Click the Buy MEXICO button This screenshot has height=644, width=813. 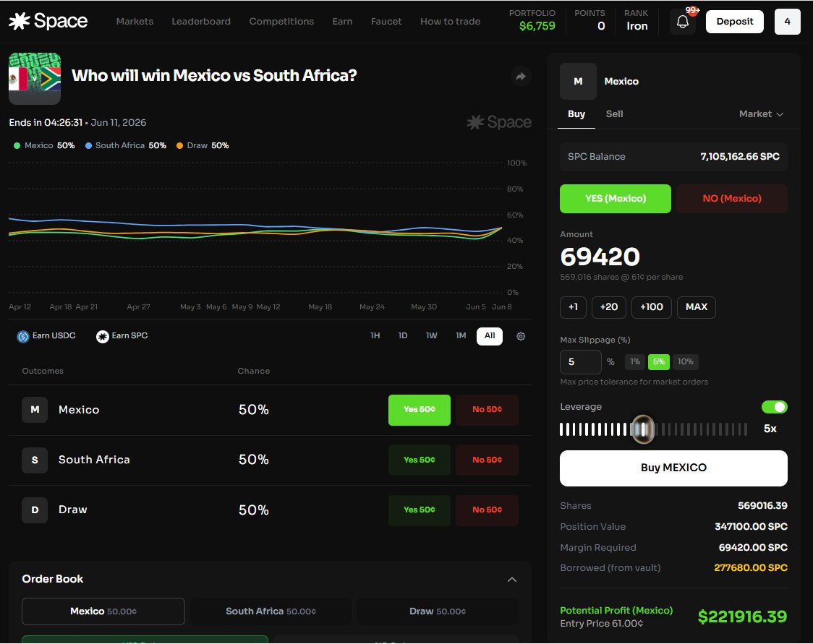(x=673, y=468)
